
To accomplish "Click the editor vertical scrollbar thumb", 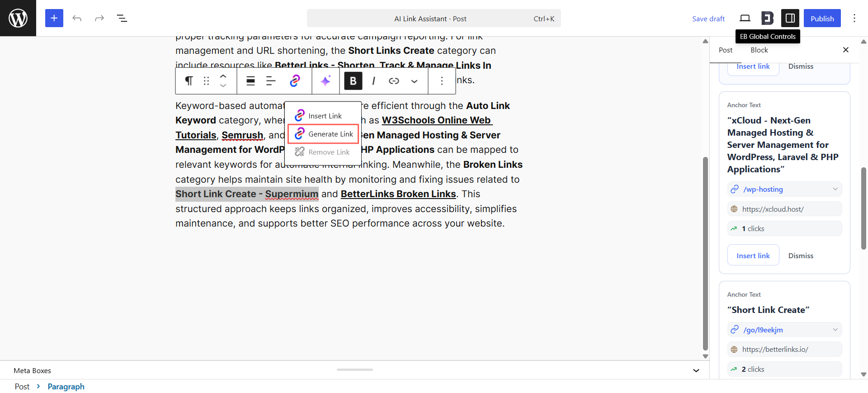I will 705,253.
